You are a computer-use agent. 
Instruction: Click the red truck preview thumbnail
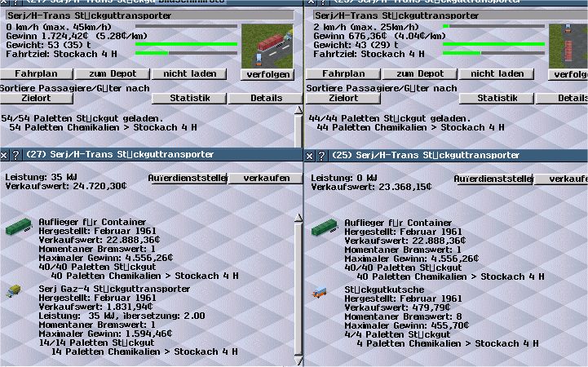coord(267,46)
